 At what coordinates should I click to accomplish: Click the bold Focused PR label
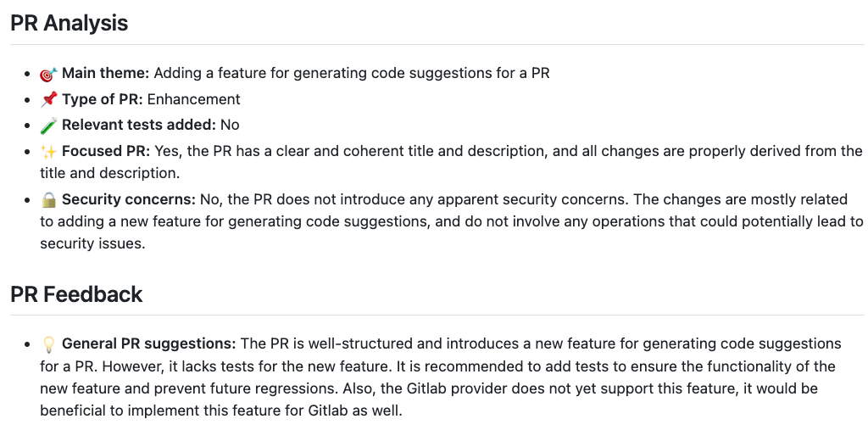[106, 151]
